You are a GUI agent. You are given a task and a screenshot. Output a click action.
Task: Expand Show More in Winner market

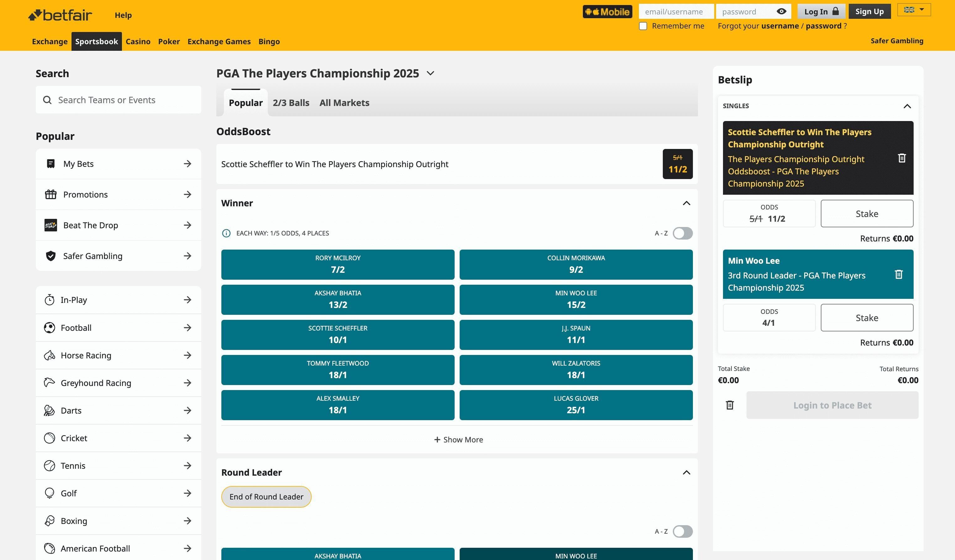pyautogui.click(x=458, y=440)
